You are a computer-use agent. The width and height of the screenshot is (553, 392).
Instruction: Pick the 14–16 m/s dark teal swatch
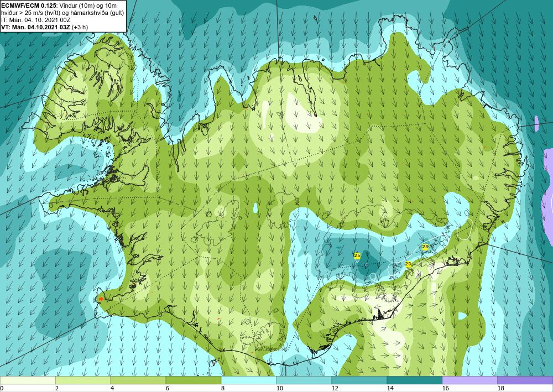(414, 380)
